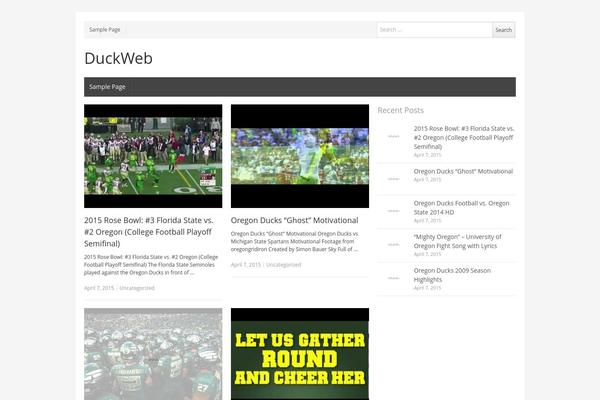Open Oregon Ducks "Ghost" Motivational post title

pos(294,220)
